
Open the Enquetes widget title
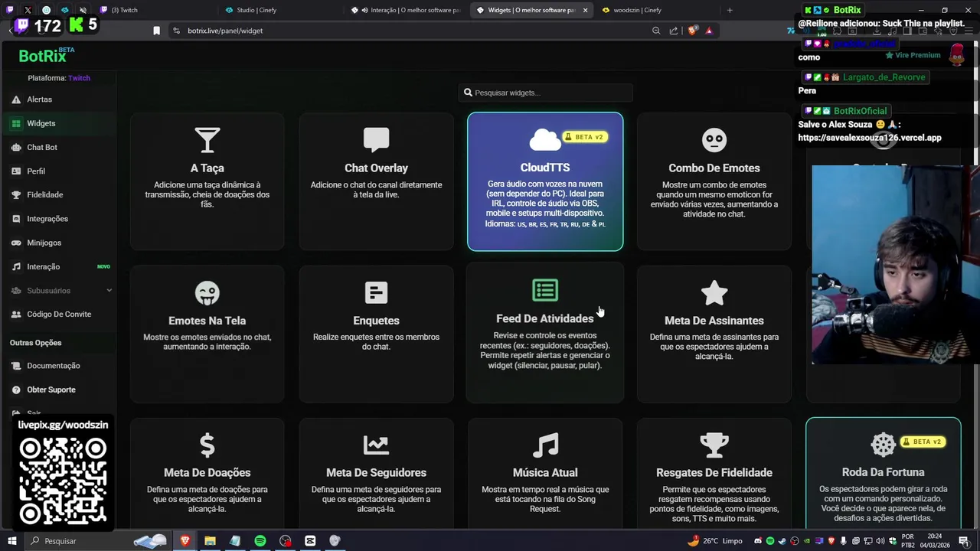pyautogui.click(x=376, y=321)
